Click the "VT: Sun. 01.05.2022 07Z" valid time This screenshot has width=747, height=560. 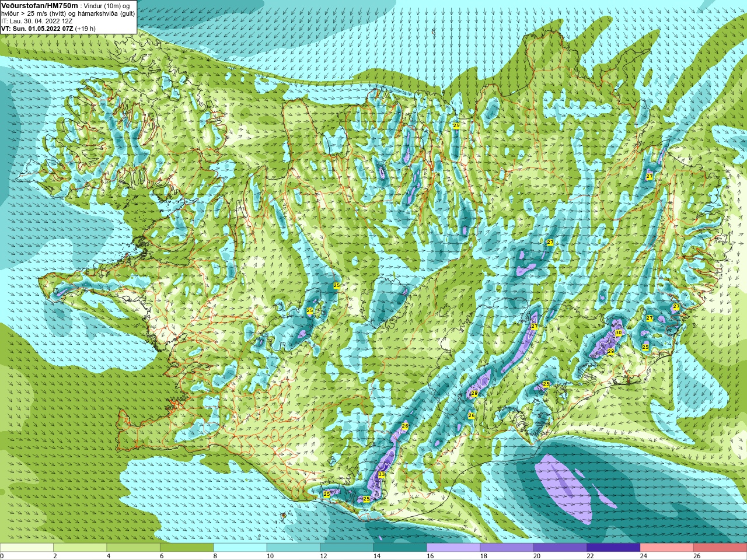pyautogui.click(x=37, y=29)
